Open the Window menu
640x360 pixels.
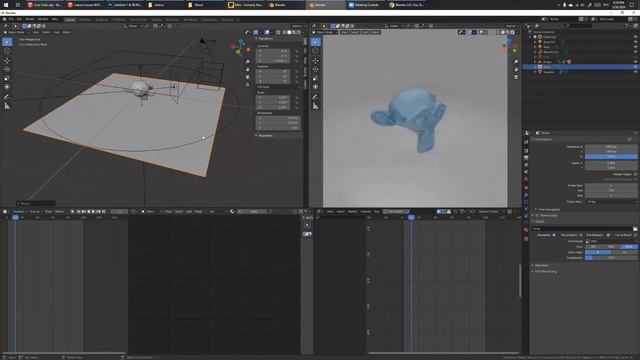(43, 19)
